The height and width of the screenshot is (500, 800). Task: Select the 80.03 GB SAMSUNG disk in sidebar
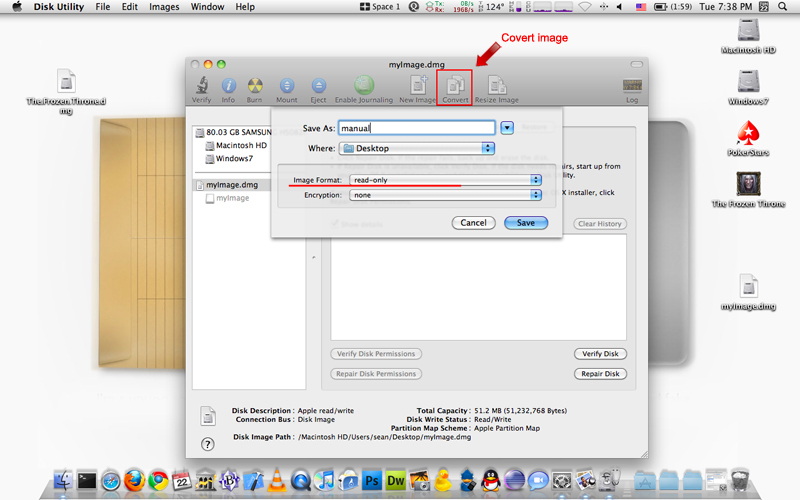[x=233, y=132]
